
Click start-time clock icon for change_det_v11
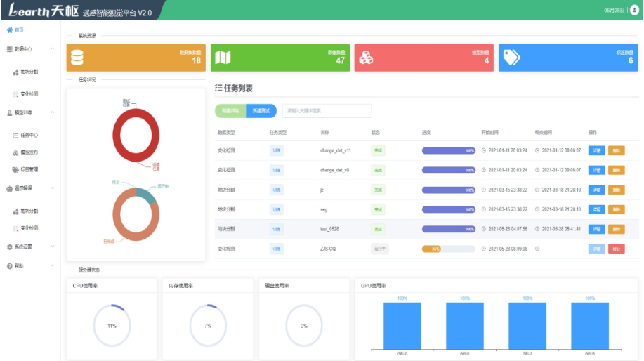(x=484, y=151)
